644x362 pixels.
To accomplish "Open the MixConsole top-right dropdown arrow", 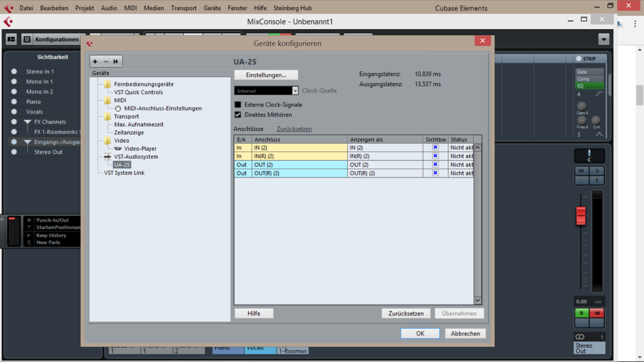I will [604, 39].
